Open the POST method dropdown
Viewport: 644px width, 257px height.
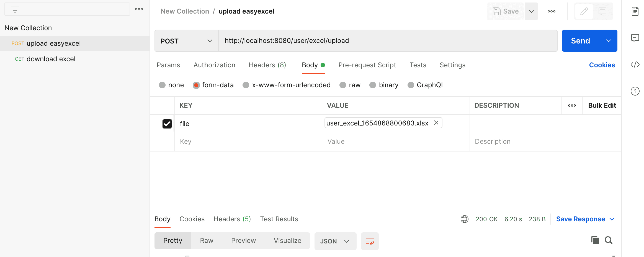[x=186, y=41]
